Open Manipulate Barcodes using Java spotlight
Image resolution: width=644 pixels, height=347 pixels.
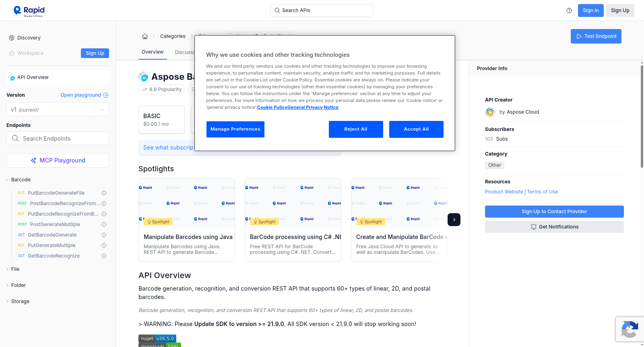pos(187,220)
